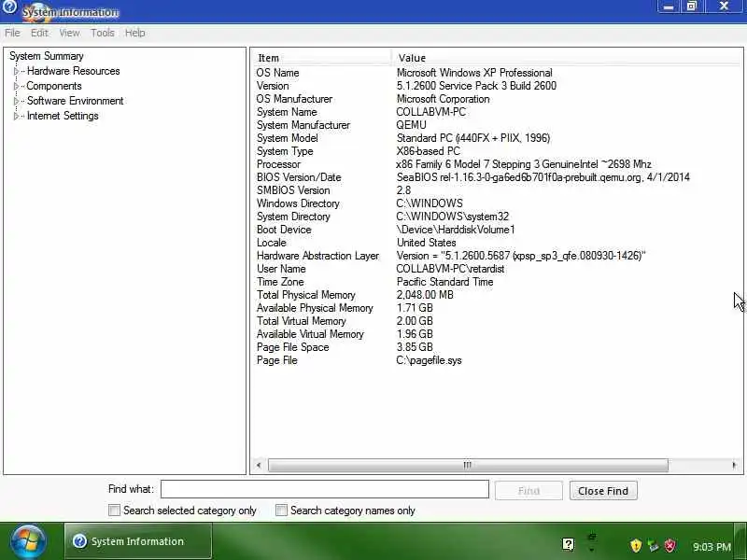This screenshot has width=747, height=560.
Task: Open the View menu
Action: click(69, 33)
